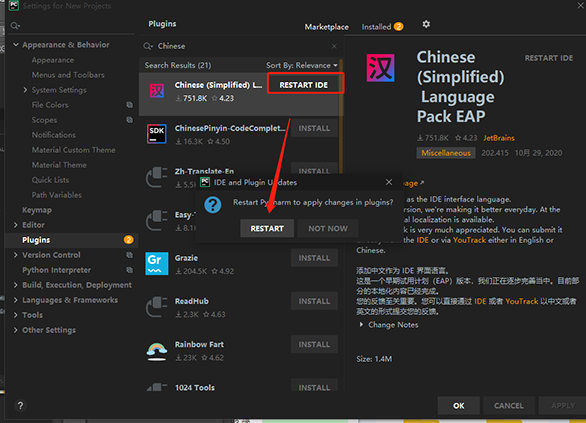Open the plugins settings gear icon
This screenshot has height=423, width=586.
[426, 24]
